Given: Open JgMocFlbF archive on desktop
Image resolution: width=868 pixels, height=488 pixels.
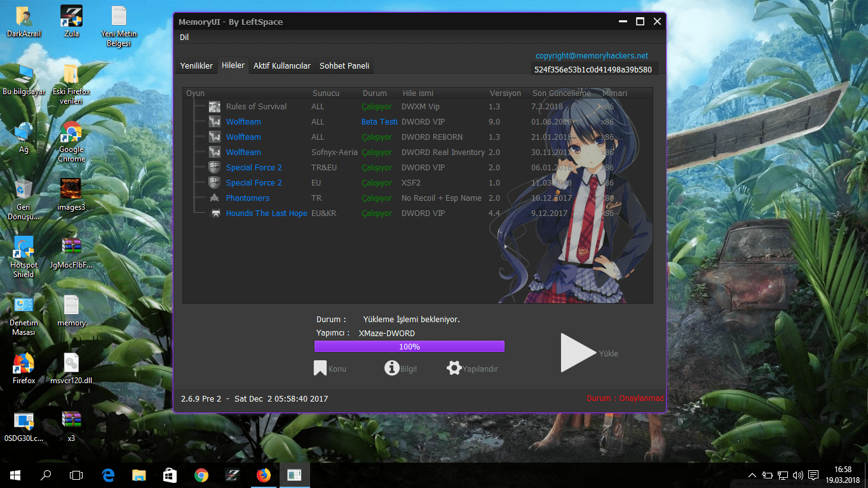Looking at the screenshot, I should tap(71, 253).
